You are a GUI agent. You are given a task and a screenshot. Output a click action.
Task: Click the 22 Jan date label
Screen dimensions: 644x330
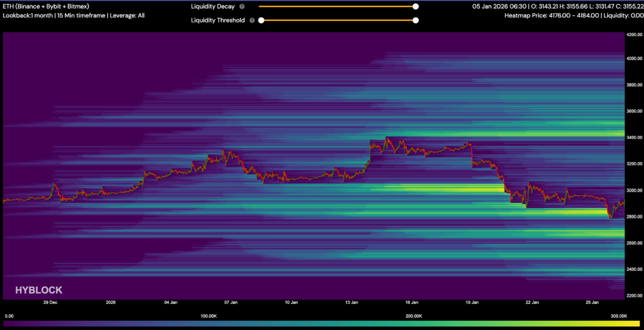(532, 302)
